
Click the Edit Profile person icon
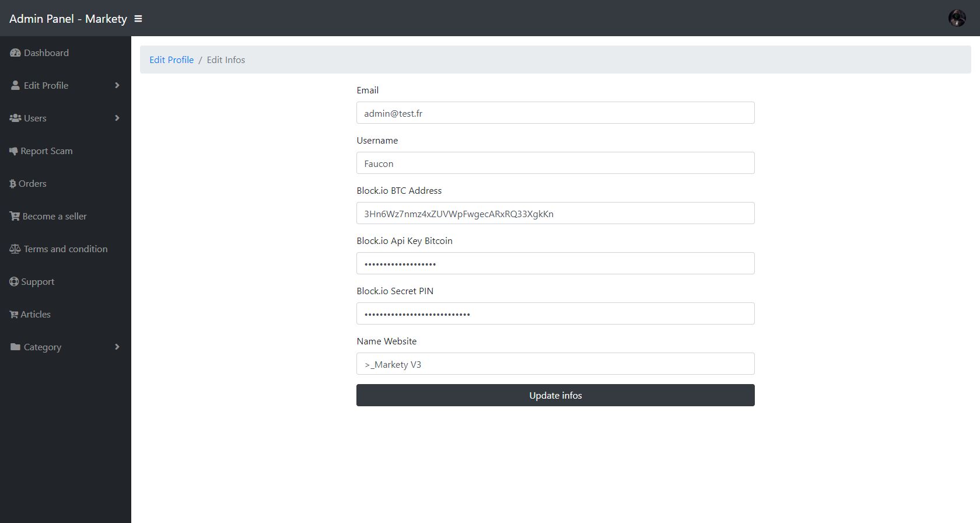click(x=15, y=85)
